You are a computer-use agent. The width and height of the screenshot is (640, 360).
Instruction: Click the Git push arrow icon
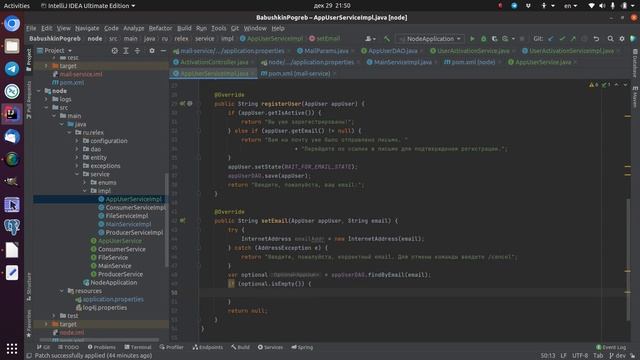pos(573,39)
